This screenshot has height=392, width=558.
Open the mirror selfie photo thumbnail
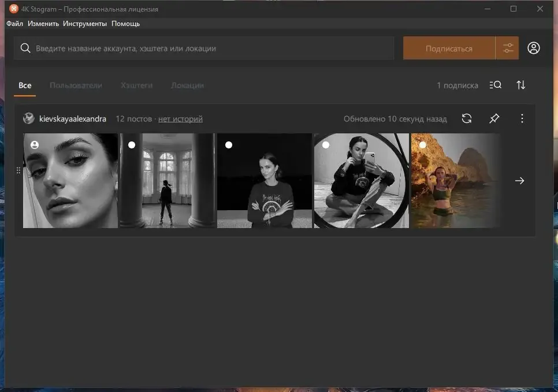[362, 181]
